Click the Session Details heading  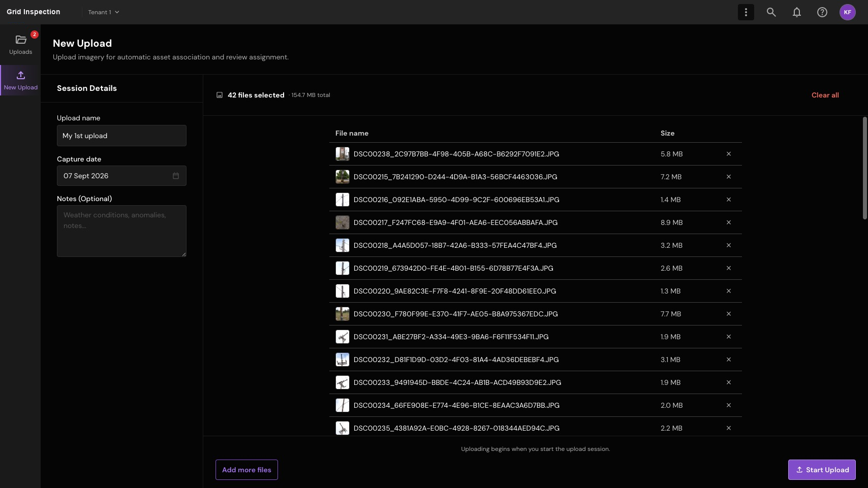pyautogui.click(x=87, y=88)
